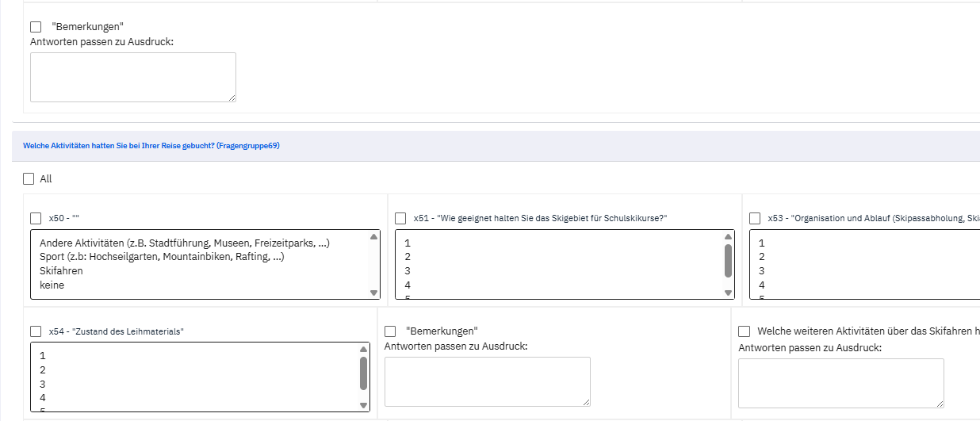Pick "Andere Aktivitäten" in the x50 list
980x421 pixels.
pyautogui.click(x=184, y=243)
